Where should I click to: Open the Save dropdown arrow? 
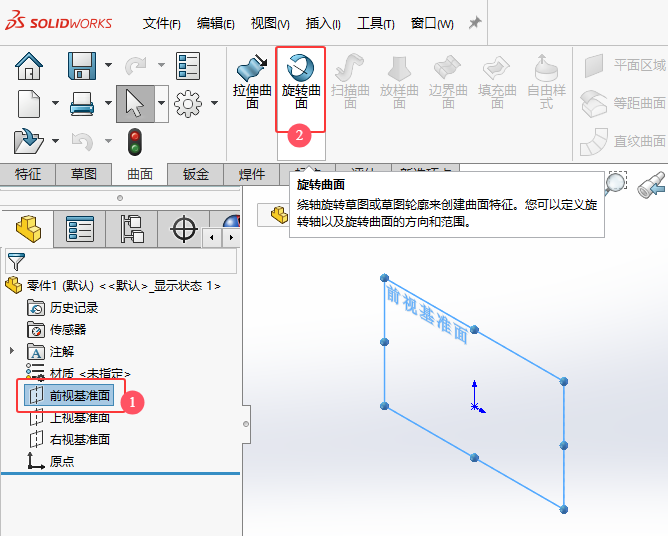click(x=109, y=65)
